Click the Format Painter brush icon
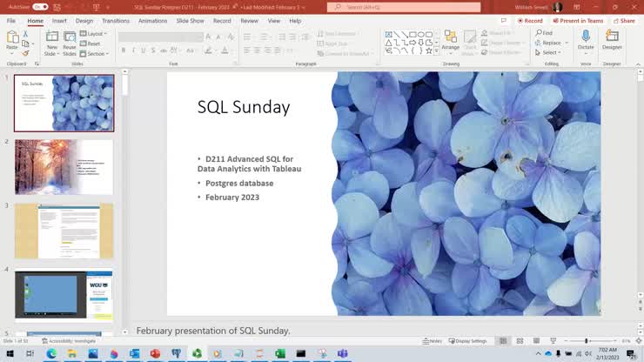 (25, 53)
